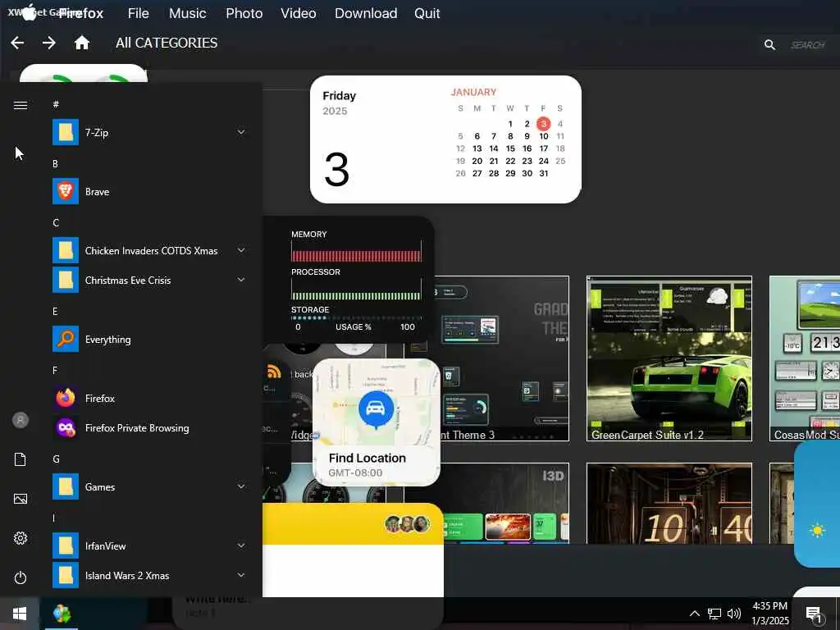Click day 15 in the January calendar
Screen dimensions: 840x630
coord(510,148)
